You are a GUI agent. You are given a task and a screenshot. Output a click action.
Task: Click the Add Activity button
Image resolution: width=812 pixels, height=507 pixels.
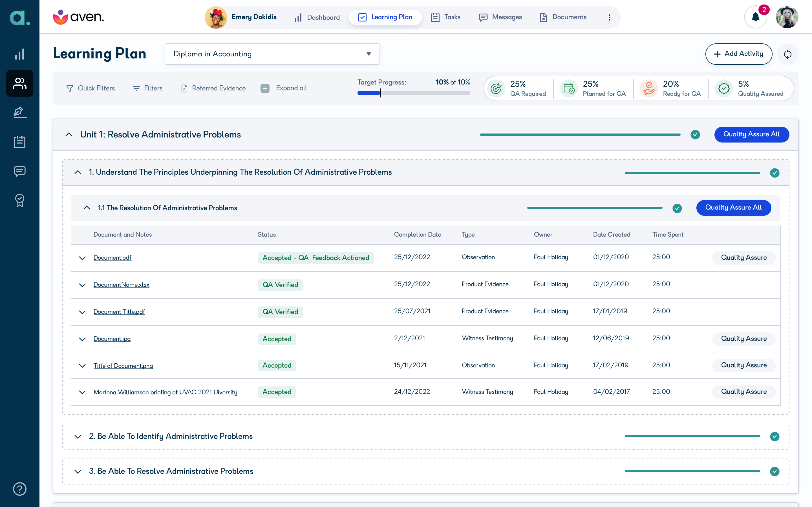click(738, 54)
